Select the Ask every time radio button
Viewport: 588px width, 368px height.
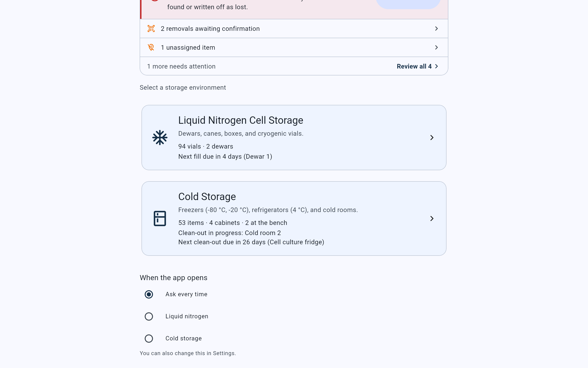click(149, 294)
